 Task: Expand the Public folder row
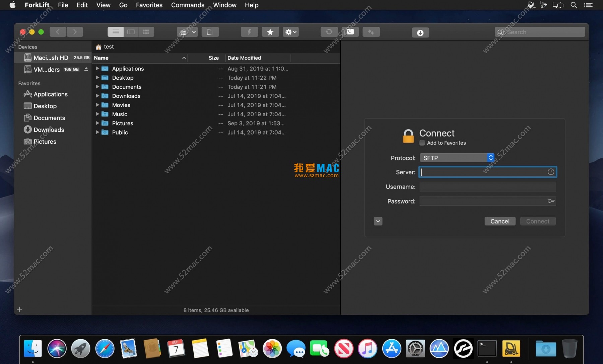point(97,132)
